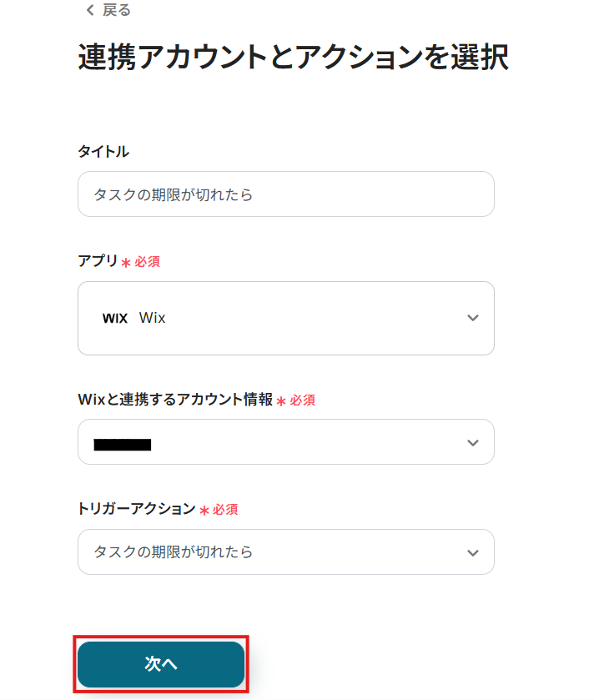Image resolution: width=594 pixels, height=700 pixels.
Task: Open the Wix app selection dropdown
Action: 285,318
